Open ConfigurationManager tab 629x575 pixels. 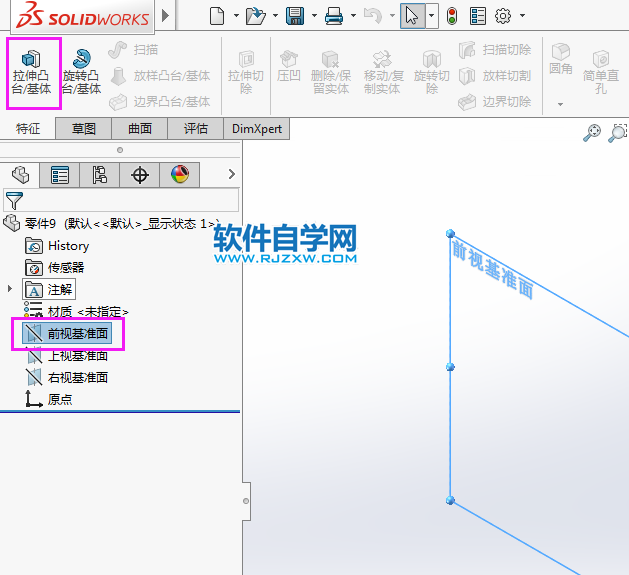tap(99, 175)
